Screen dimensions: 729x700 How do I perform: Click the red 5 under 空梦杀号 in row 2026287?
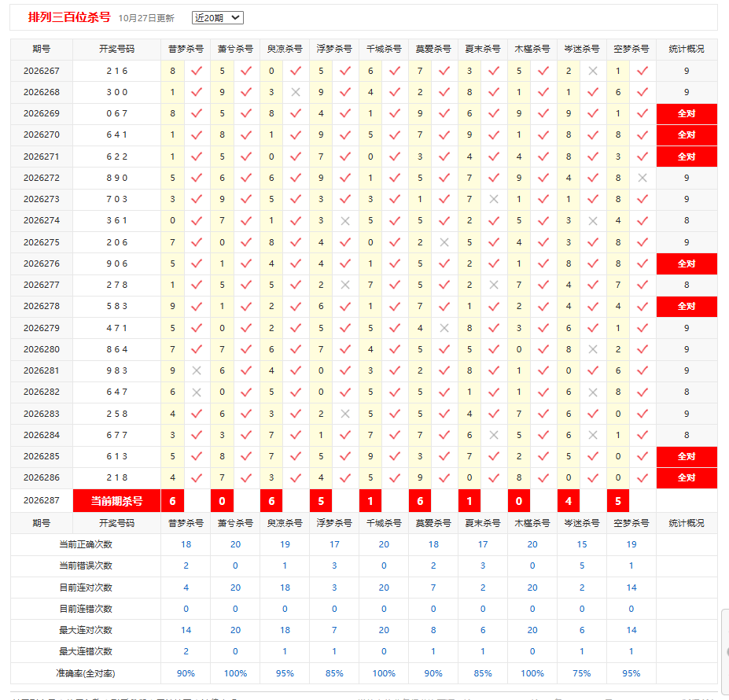point(618,501)
